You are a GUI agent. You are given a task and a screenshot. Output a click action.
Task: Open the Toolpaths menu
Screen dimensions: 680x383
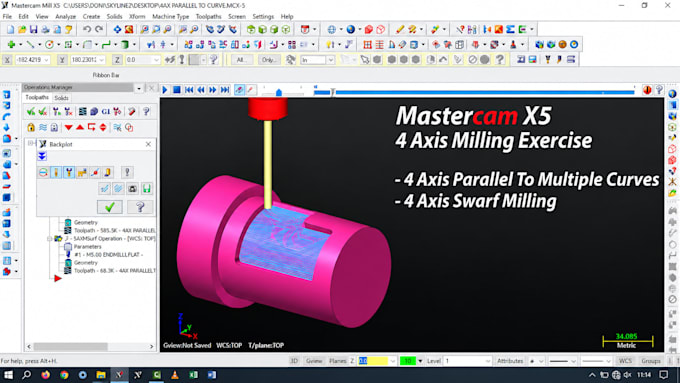click(209, 16)
